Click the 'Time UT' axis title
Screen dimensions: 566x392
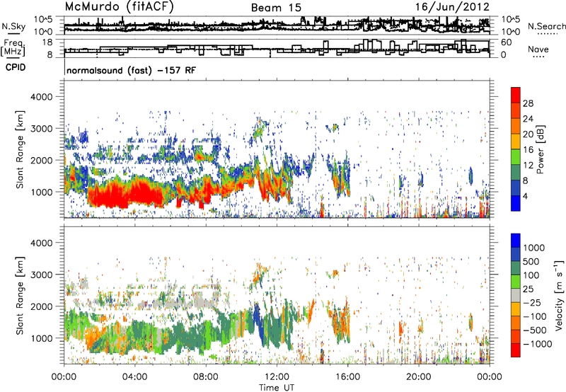pos(277,387)
